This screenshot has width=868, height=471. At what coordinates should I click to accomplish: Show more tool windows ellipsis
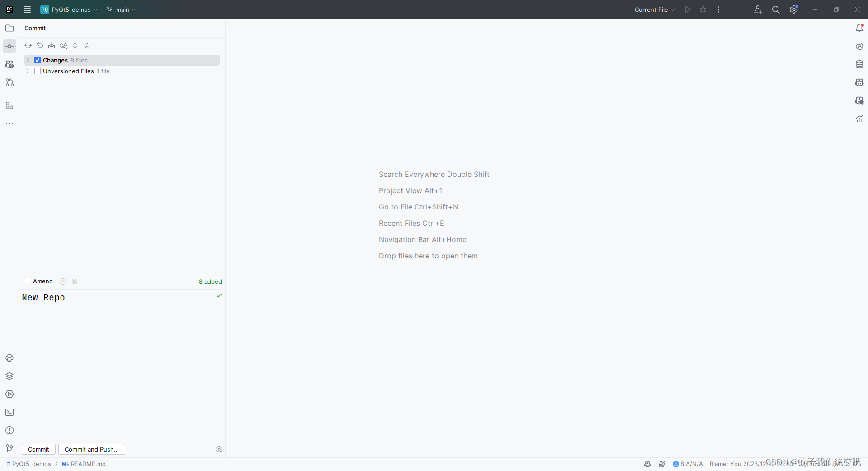click(x=9, y=124)
